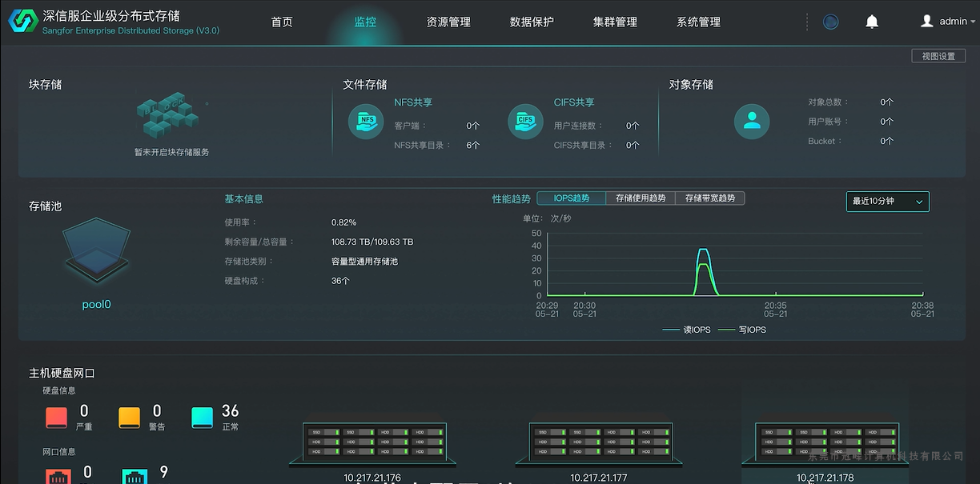Open the 数据保护 section
The image size is (980, 484).
pos(531,22)
